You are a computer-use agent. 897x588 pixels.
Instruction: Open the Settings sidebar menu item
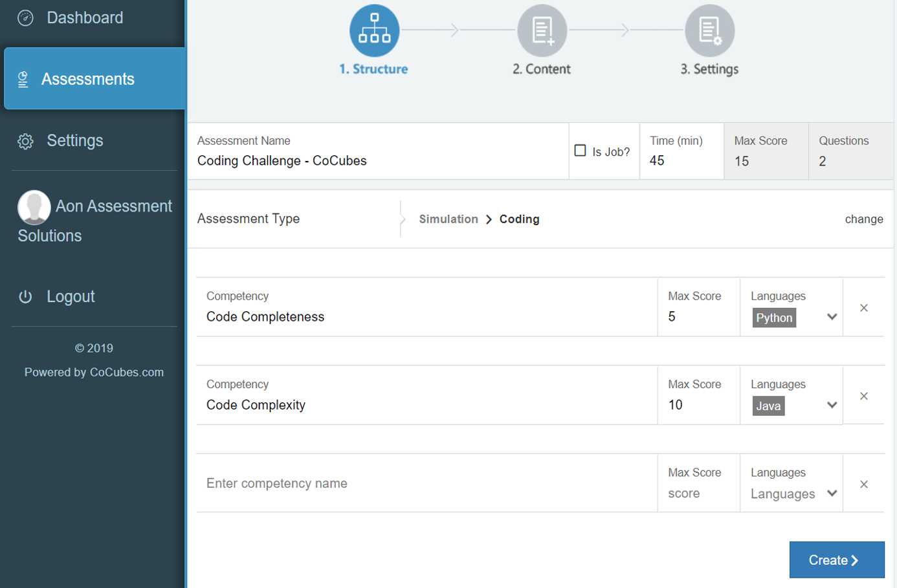coord(75,141)
